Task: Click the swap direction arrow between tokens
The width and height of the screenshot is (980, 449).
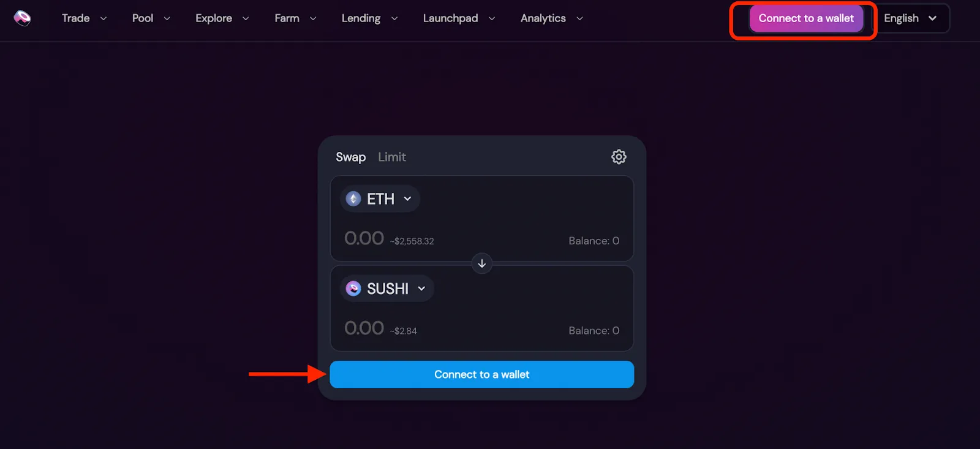Action: click(482, 263)
